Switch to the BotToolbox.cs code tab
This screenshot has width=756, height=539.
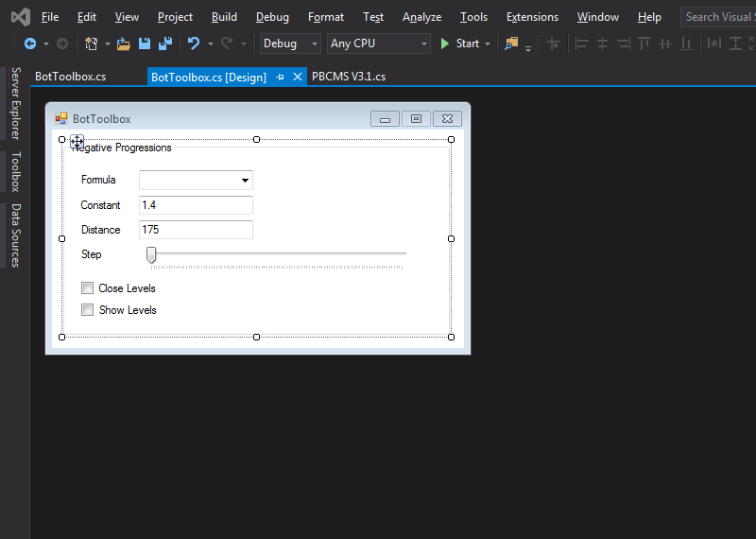(x=70, y=77)
